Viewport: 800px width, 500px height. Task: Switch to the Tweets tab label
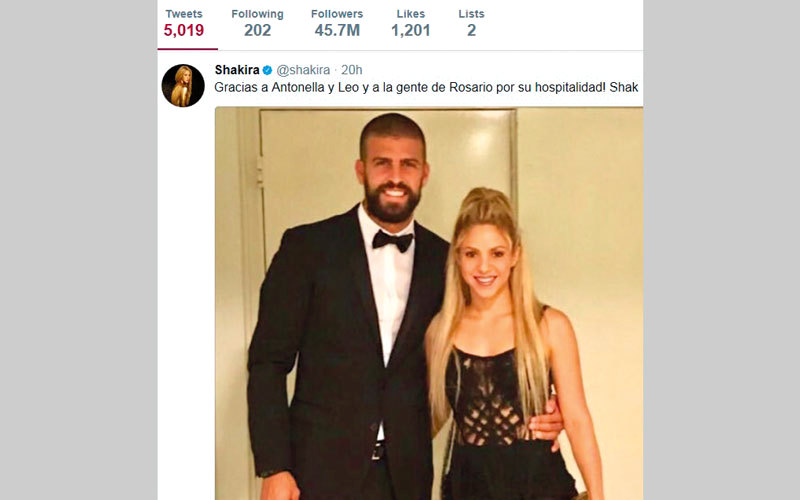pos(183,14)
